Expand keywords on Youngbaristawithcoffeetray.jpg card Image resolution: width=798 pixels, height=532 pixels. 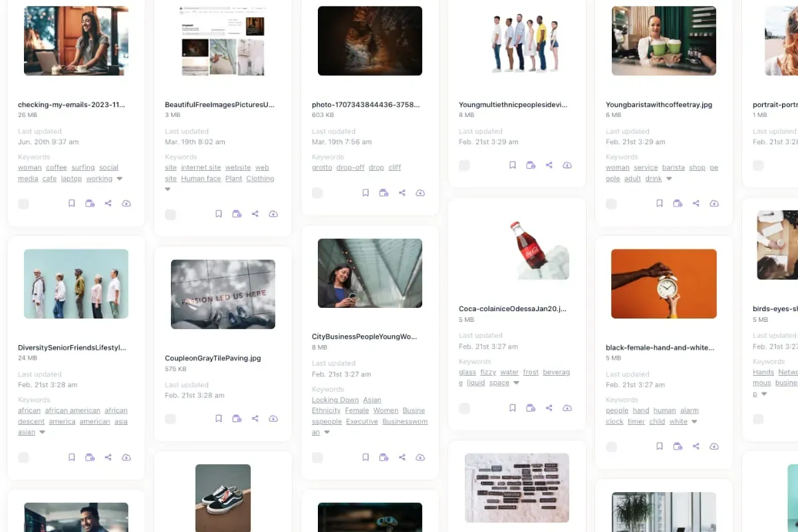[669, 179]
